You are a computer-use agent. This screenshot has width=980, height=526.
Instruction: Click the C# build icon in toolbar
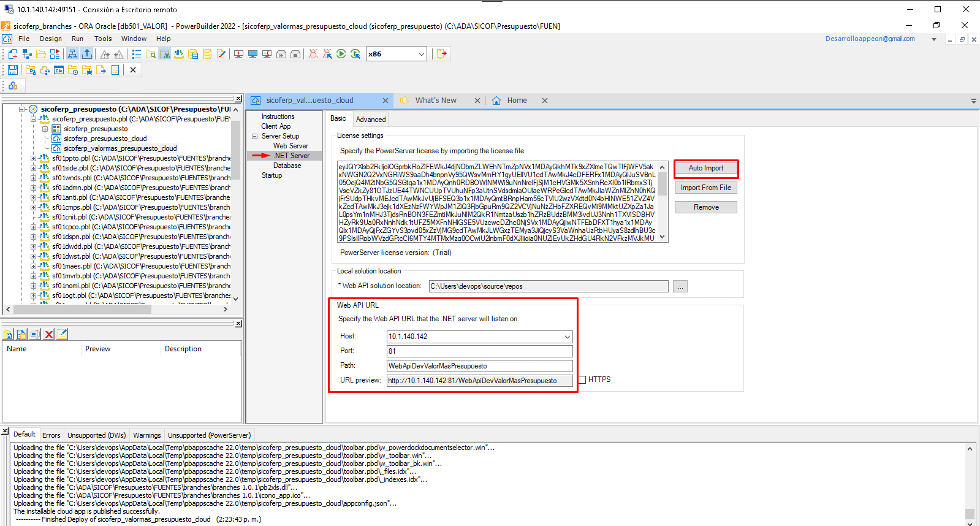(x=59, y=70)
